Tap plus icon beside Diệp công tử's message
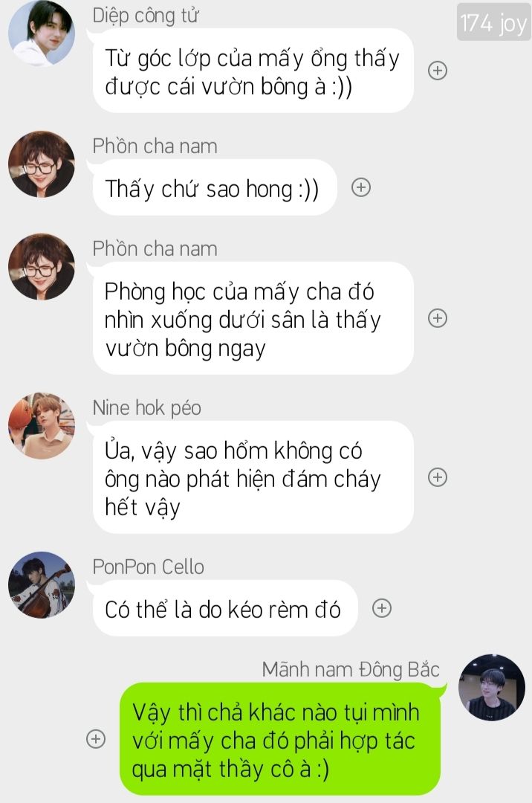The image size is (532, 803). coord(438,70)
